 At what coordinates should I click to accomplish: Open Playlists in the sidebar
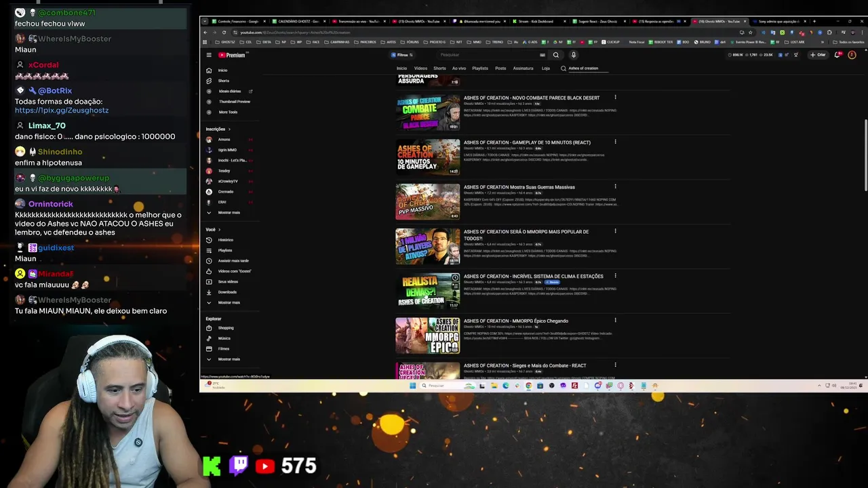tap(224, 250)
